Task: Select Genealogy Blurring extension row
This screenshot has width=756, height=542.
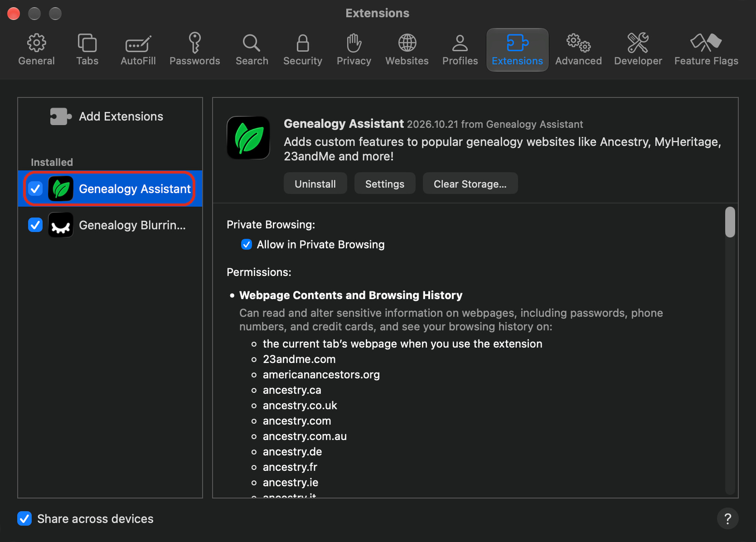Action: point(110,225)
